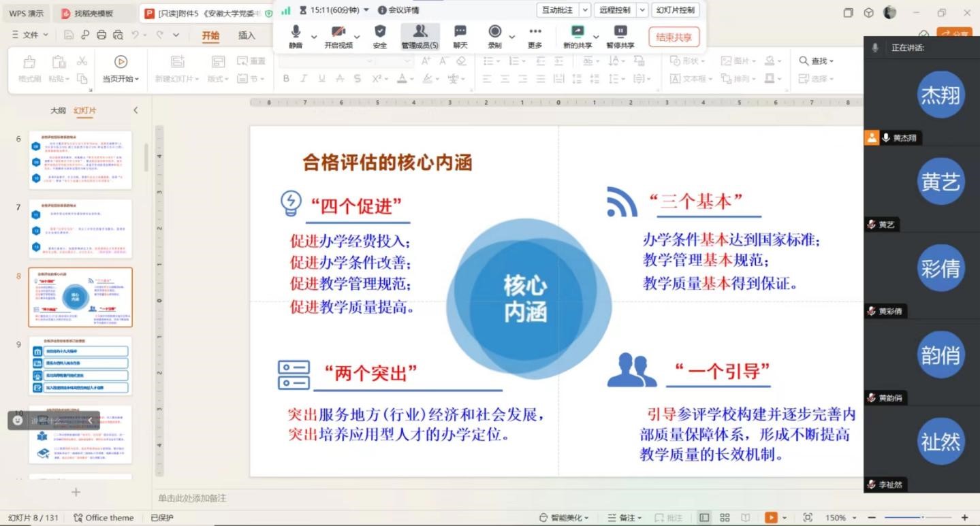The height and width of the screenshot is (526, 980).
Task: Click 单击此处添加备注 notes field
Action: (192, 499)
